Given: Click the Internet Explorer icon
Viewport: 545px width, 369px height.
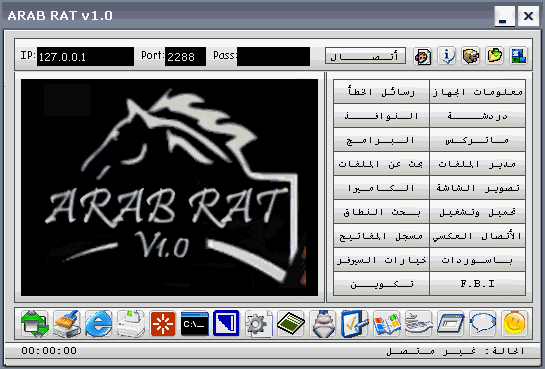Looking at the screenshot, I should click(x=98, y=324).
